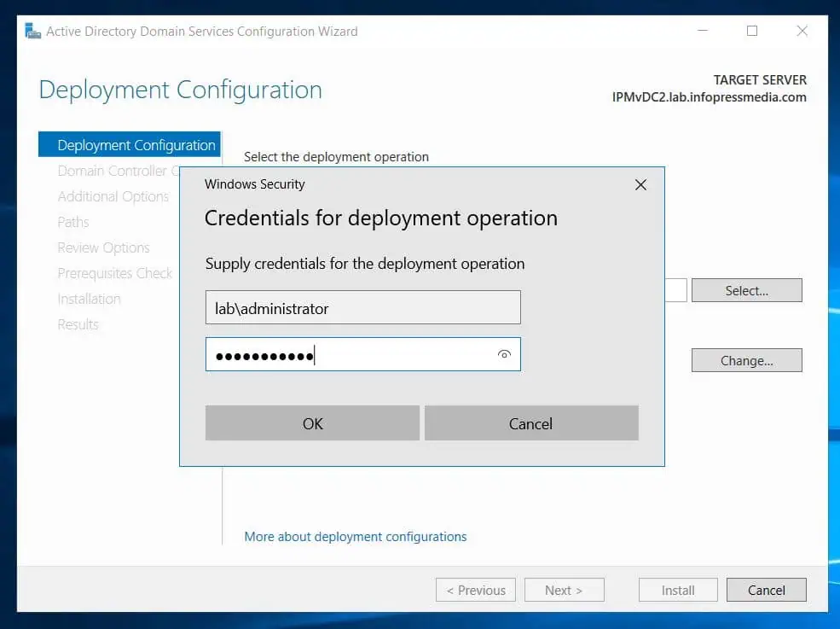Click the target server name IPMvDC2.lab.infopressmedia.com
The height and width of the screenshot is (629, 840).
point(710,97)
